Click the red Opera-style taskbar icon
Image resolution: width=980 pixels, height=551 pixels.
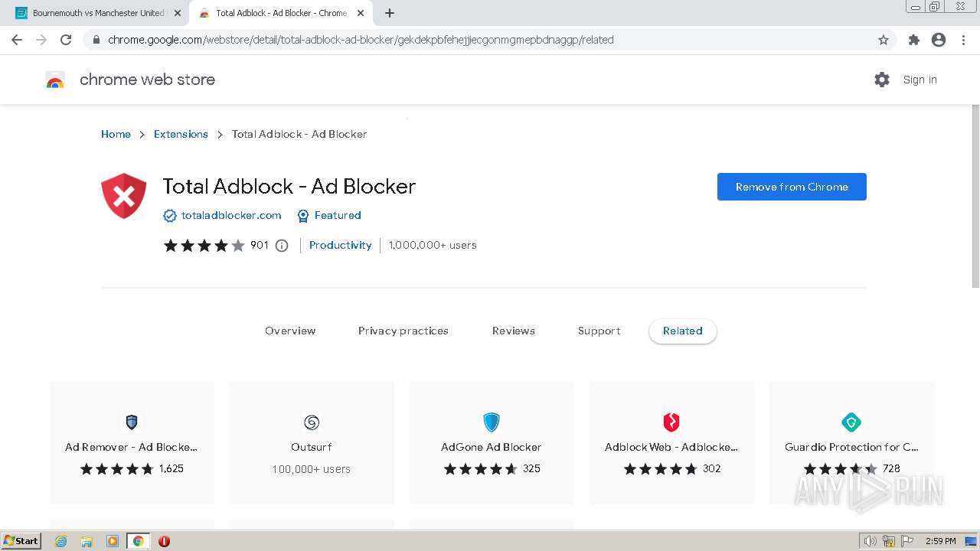click(164, 541)
